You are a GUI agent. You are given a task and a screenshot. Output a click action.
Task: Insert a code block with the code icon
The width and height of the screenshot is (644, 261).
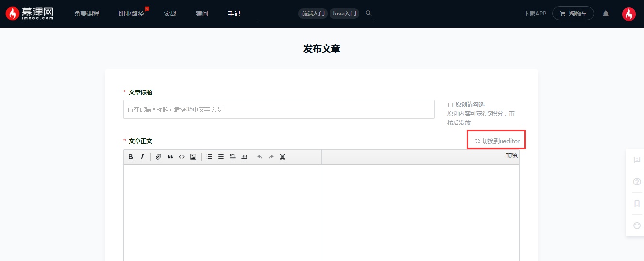pyautogui.click(x=182, y=157)
